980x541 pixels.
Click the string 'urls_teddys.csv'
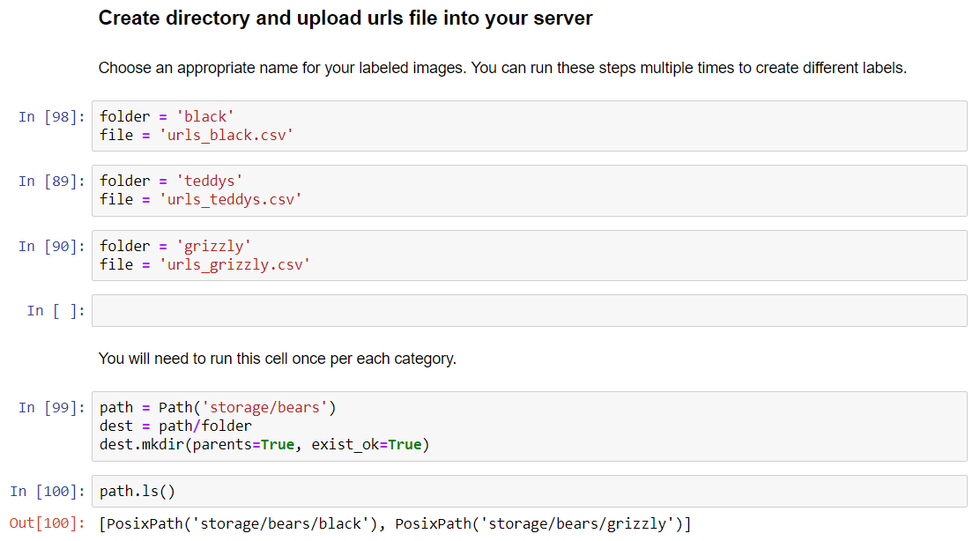(x=231, y=199)
